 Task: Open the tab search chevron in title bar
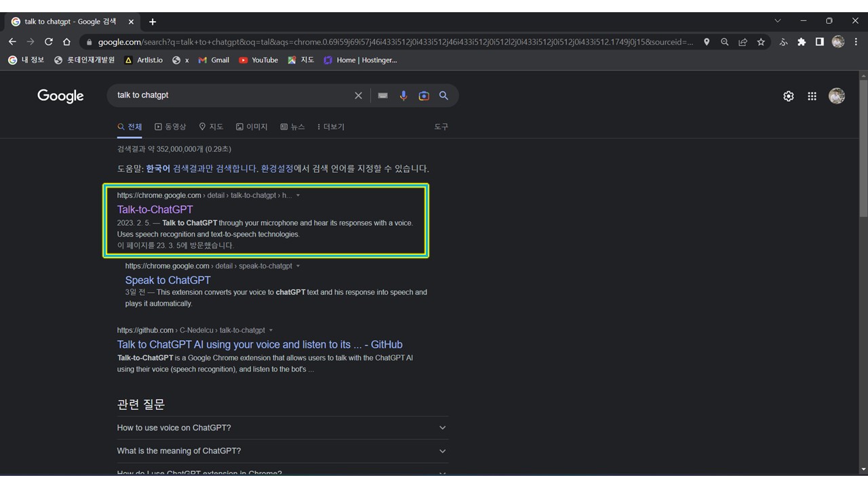(x=777, y=20)
